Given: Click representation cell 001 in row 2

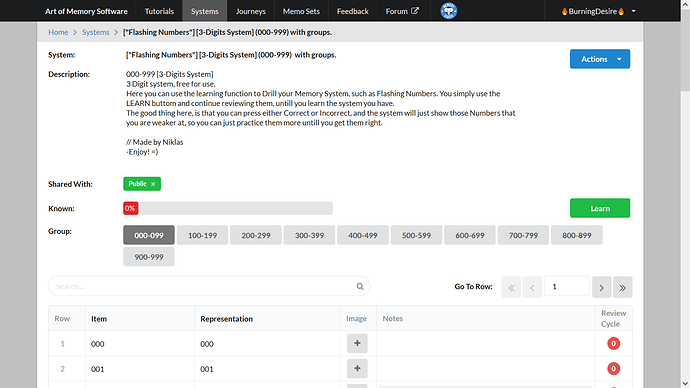Looking at the screenshot, I should [x=267, y=369].
